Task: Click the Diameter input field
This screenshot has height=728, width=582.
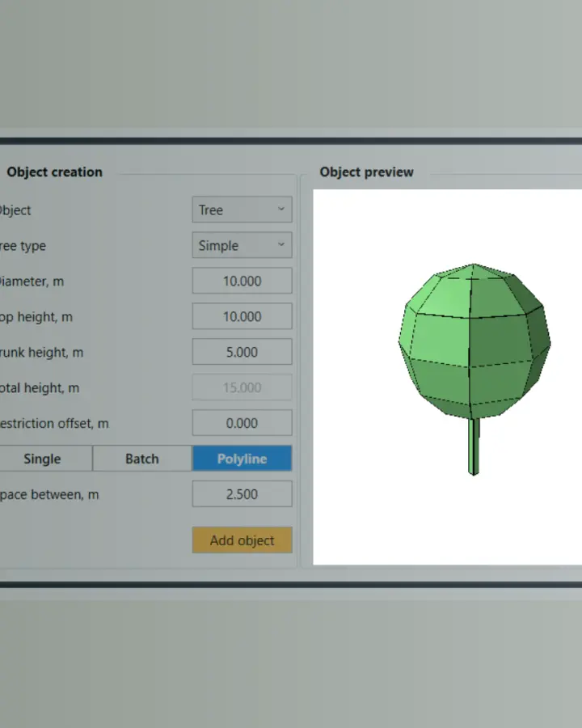Action: (x=242, y=281)
